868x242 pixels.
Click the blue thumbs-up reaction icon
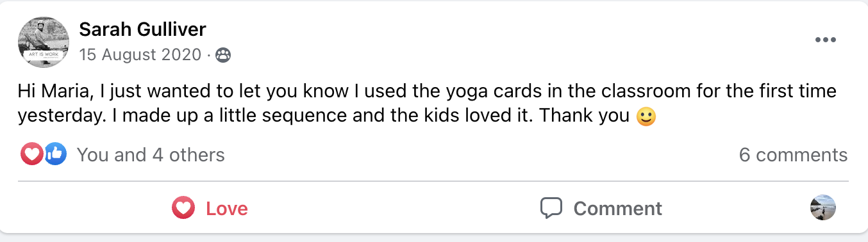click(56, 154)
